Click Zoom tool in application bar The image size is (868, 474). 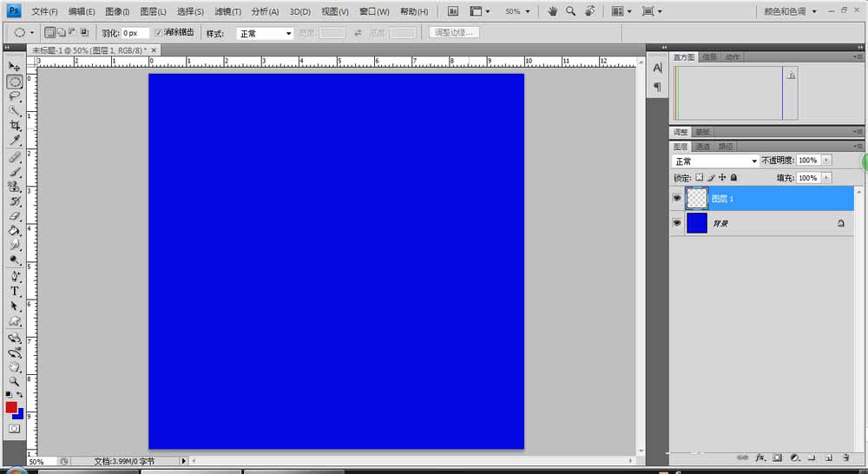coord(571,11)
